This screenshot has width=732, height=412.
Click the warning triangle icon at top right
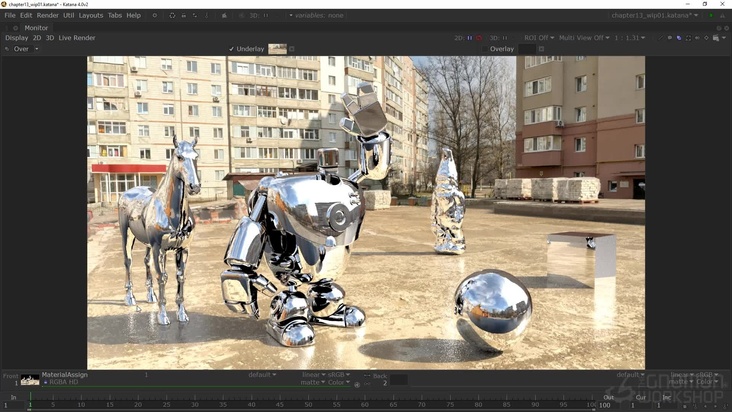coord(722,15)
